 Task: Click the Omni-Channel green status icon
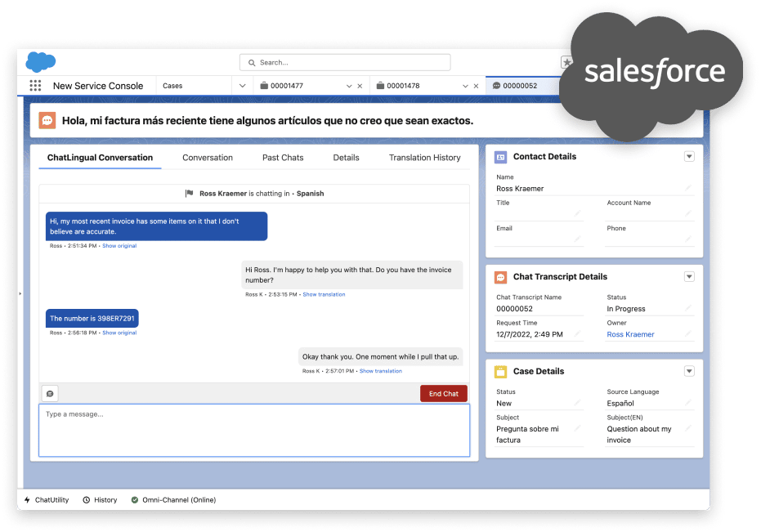134,499
